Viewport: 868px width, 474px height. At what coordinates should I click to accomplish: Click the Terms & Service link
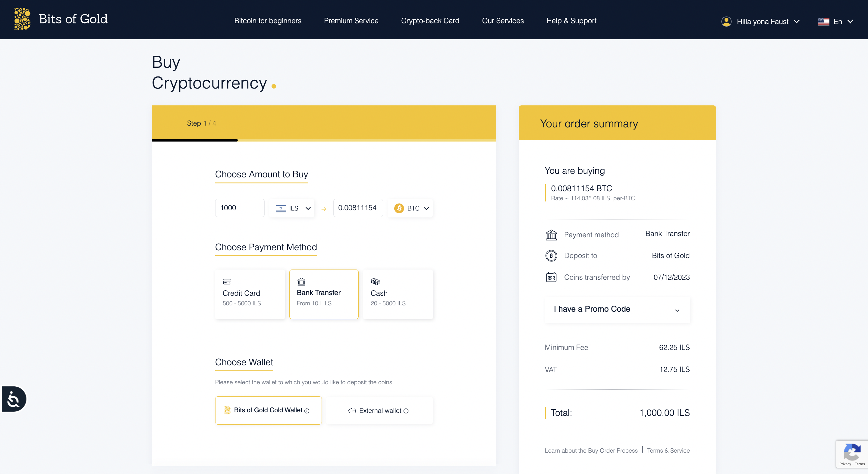[668, 450]
